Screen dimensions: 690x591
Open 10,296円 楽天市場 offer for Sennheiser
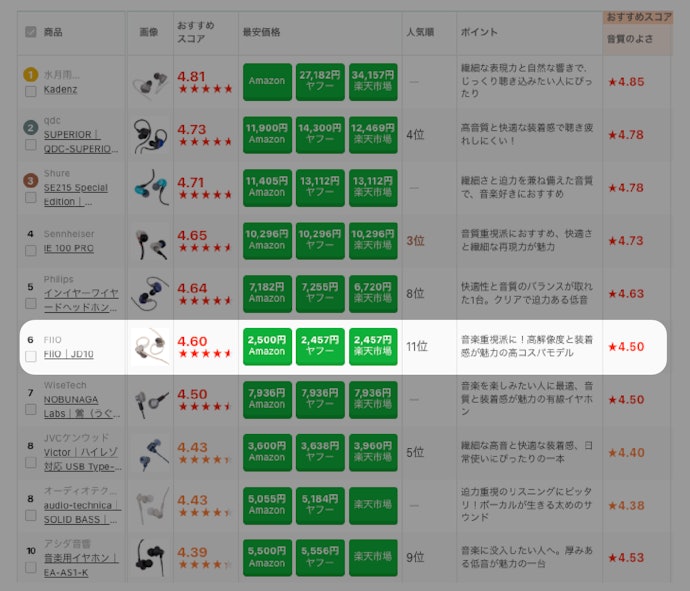pos(373,241)
